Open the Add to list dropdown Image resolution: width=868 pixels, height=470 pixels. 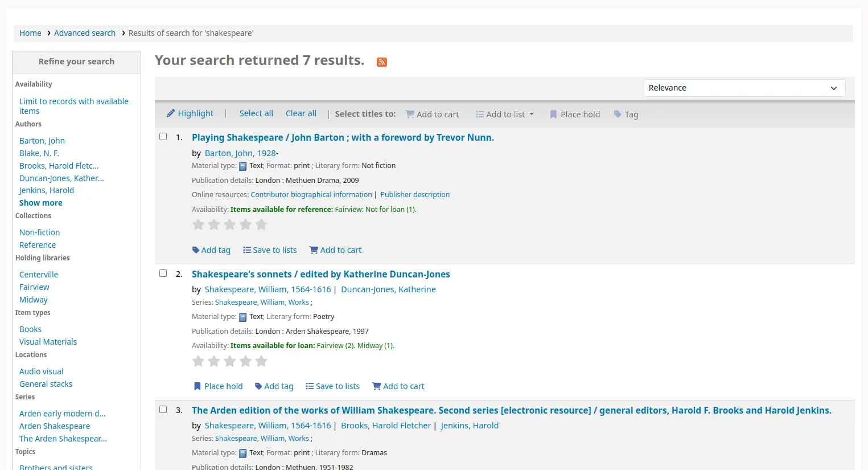point(505,114)
